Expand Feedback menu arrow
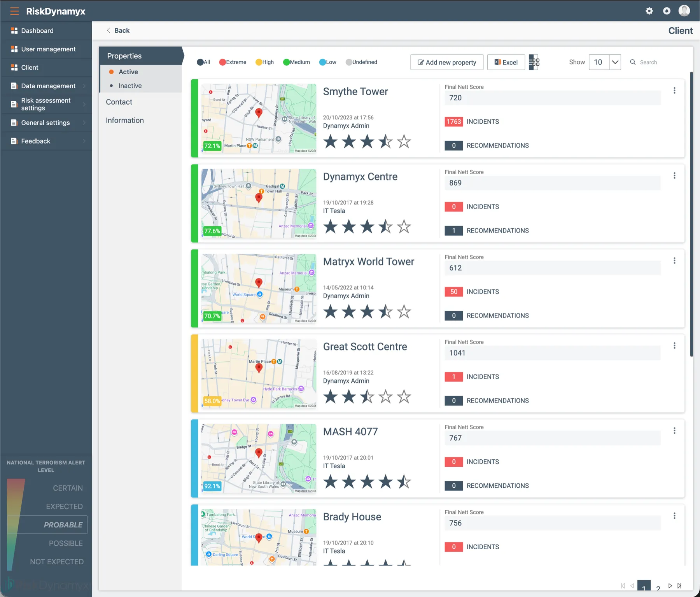The height and width of the screenshot is (597, 700). pyautogui.click(x=84, y=141)
